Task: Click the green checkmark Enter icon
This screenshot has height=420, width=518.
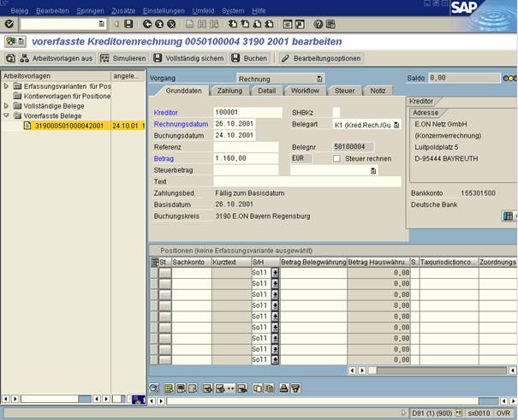Action: [9, 24]
